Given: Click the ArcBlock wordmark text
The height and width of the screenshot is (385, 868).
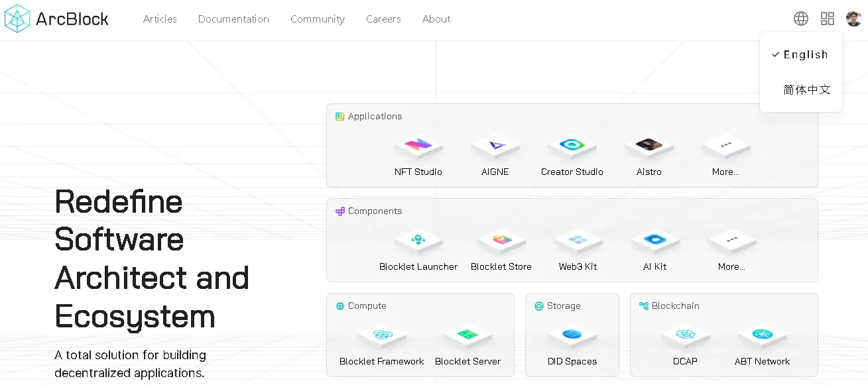Looking at the screenshot, I should pos(72,19).
